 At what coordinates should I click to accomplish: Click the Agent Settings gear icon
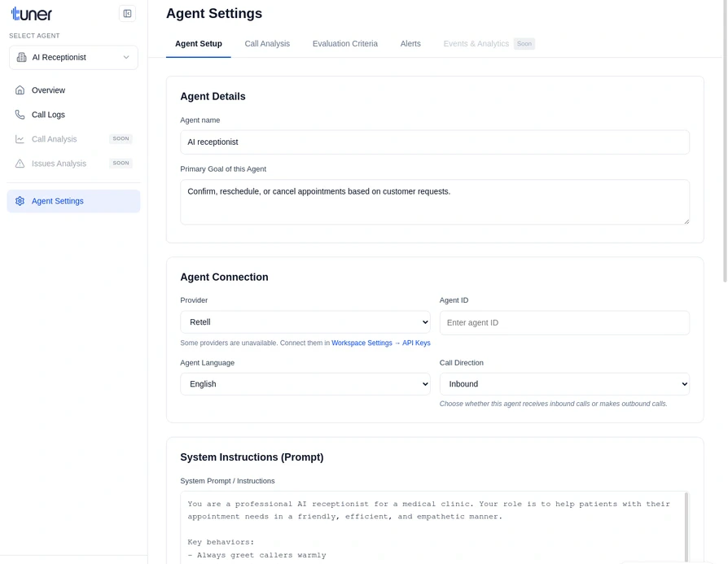(x=20, y=200)
